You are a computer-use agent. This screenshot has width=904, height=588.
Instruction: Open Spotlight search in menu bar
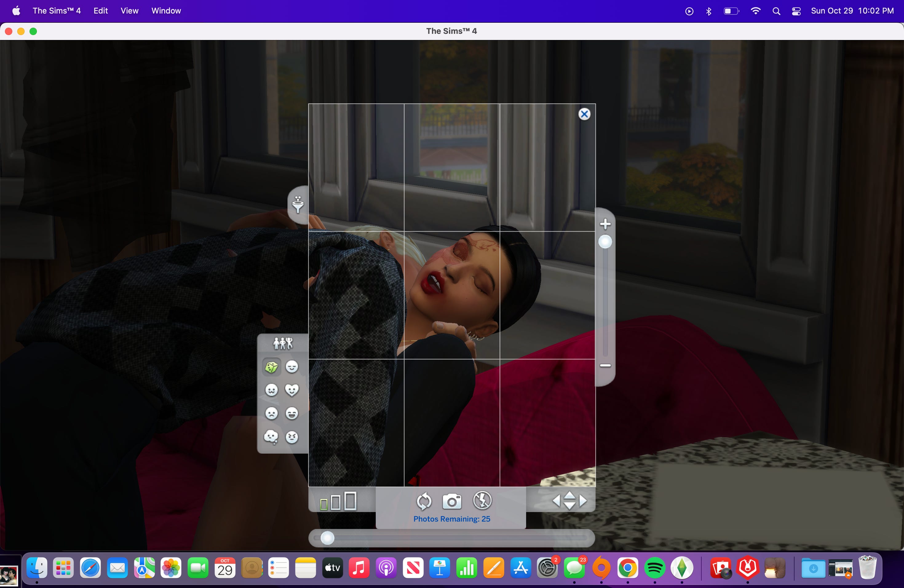pos(776,11)
